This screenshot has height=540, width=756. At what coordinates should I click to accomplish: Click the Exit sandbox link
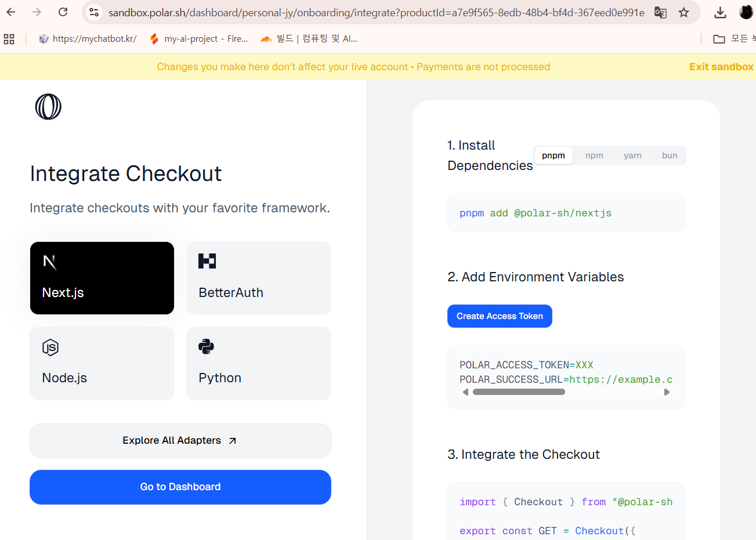tap(721, 67)
